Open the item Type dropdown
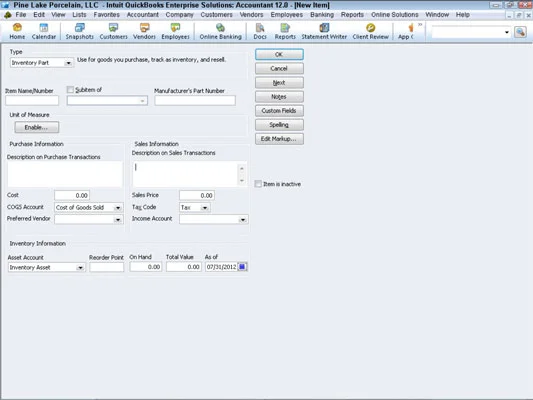Image resolution: width=533 pixels, height=400 pixels. click(x=69, y=63)
